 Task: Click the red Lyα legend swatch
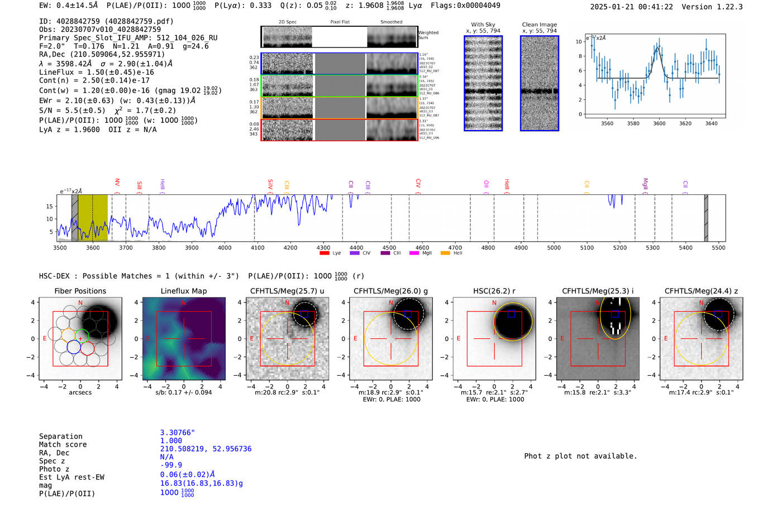[324, 253]
